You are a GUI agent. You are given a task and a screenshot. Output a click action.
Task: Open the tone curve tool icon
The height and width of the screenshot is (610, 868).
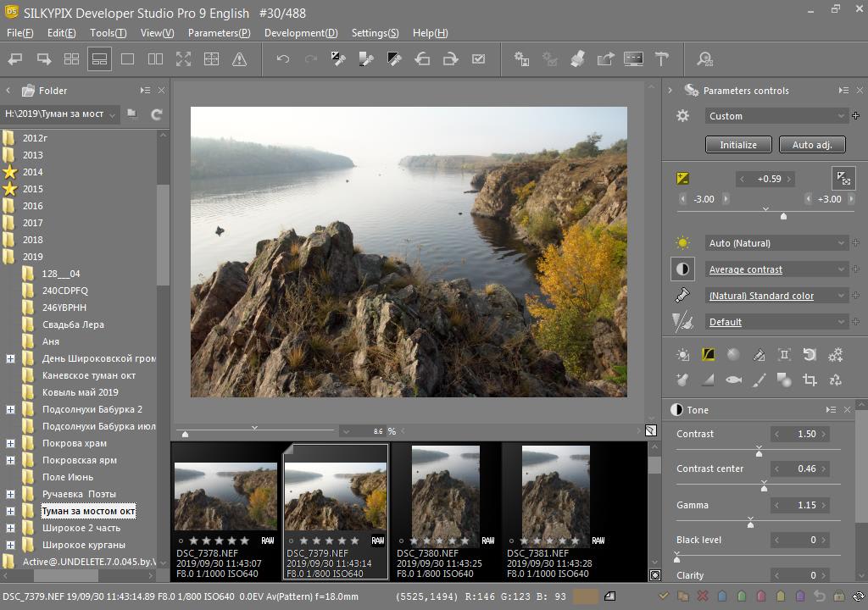coord(708,355)
